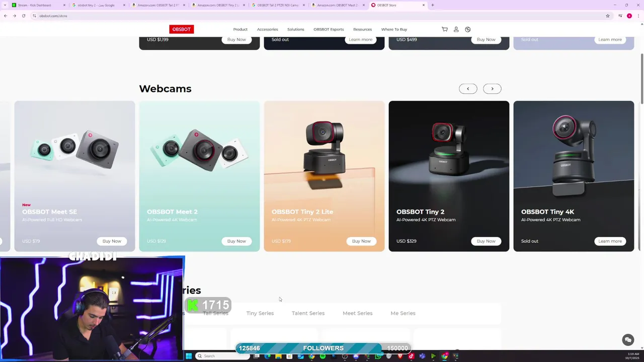Open the user account icon
644x362 pixels.
pos(456,29)
